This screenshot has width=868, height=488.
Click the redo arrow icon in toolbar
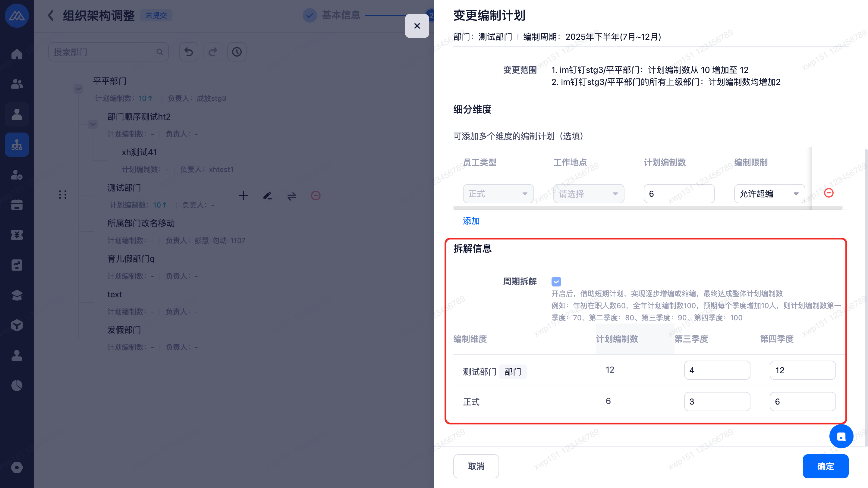[212, 52]
